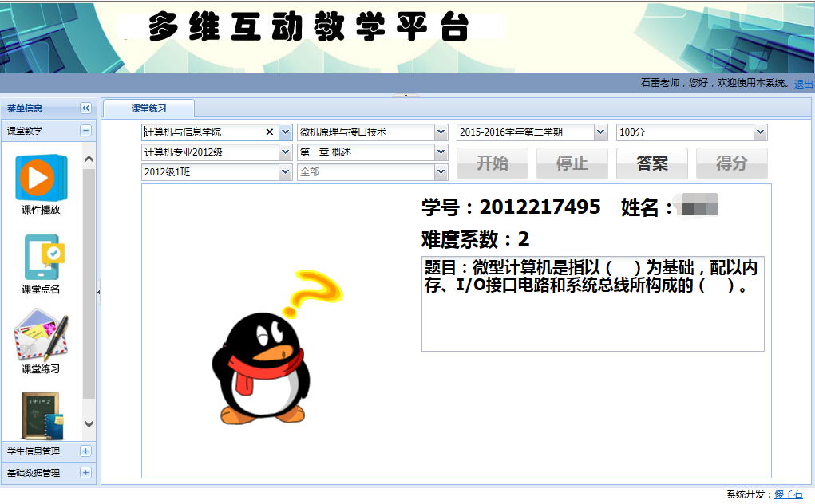Click the 全部 input field
The width and height of the screenshot is (815, 504).
coord(366,171)
